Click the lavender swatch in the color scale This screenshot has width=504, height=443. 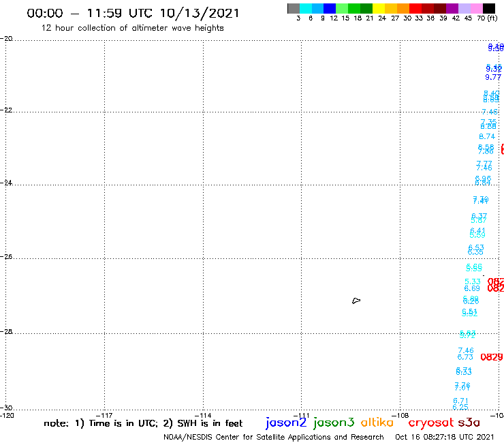point(464,8)
